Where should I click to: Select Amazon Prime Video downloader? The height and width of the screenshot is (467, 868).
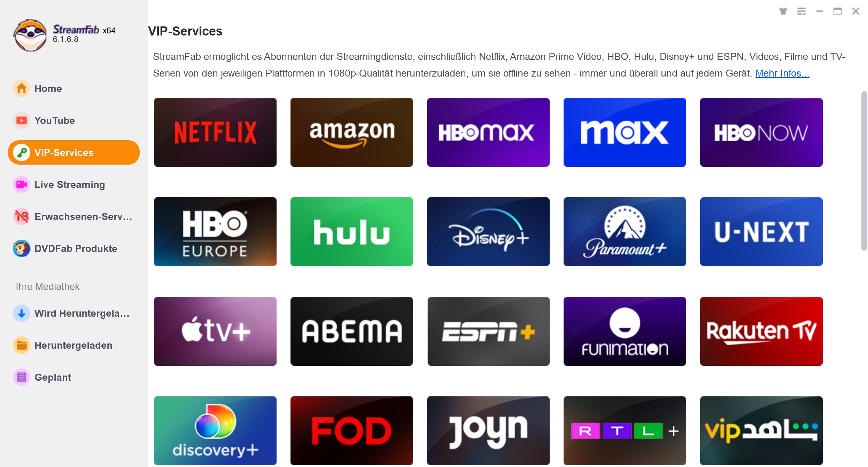tap(352, 131)
